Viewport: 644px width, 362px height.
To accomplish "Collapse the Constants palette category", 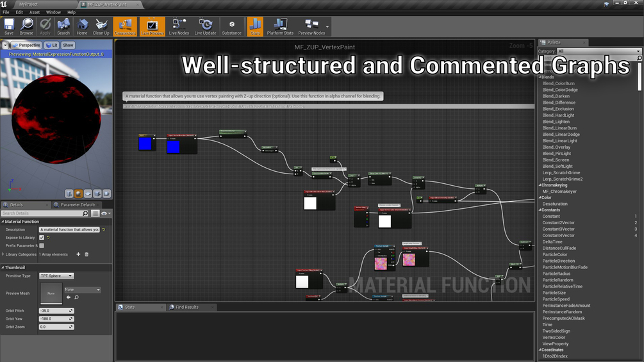I will [x=540, y=210].
